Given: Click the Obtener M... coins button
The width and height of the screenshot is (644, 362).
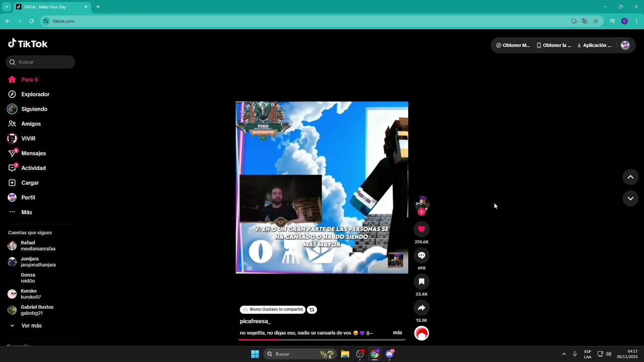Looking at the screenshot, I should [x=513, y=45].
